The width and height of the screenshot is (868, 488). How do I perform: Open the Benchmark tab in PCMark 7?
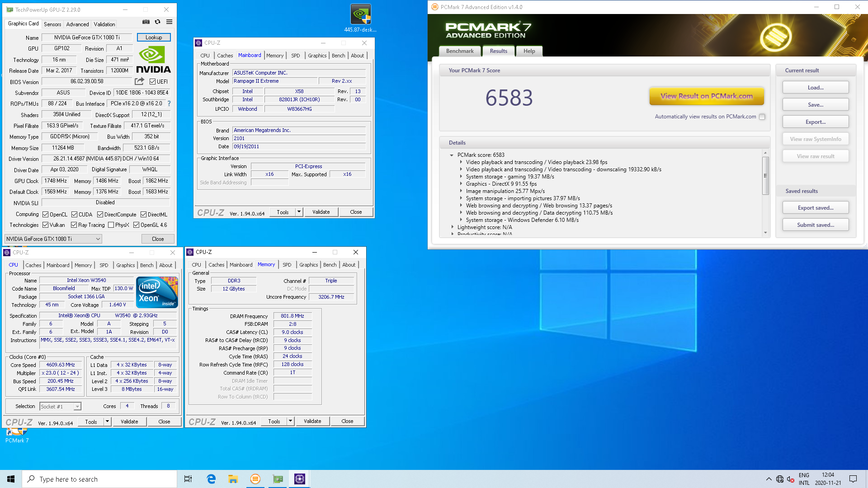click(x=460, y=51)
